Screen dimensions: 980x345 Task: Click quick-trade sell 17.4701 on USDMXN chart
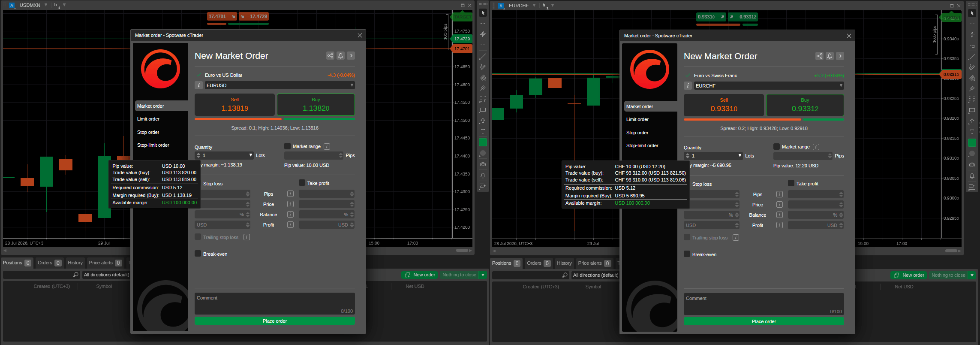(x=222, y=16)
